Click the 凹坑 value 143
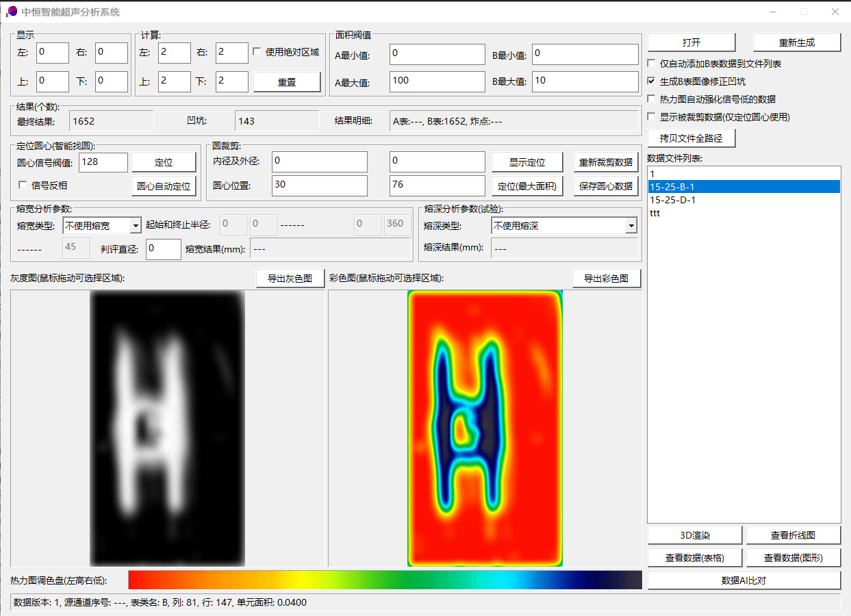 click(277, 121)
